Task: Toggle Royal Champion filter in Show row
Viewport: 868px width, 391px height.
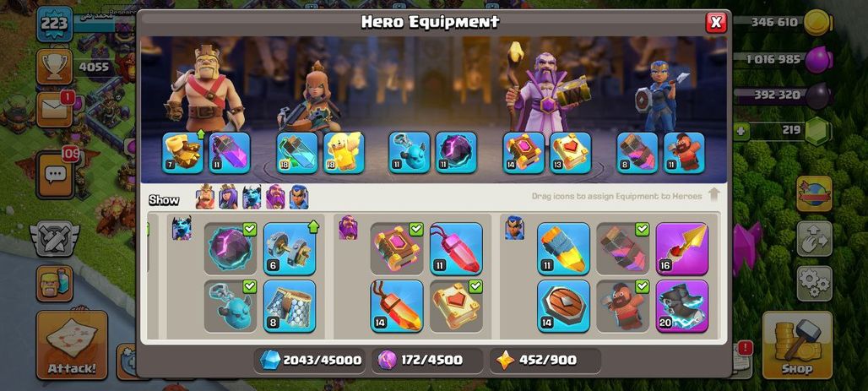Action: pyautogui.click(x=299, y=197)
